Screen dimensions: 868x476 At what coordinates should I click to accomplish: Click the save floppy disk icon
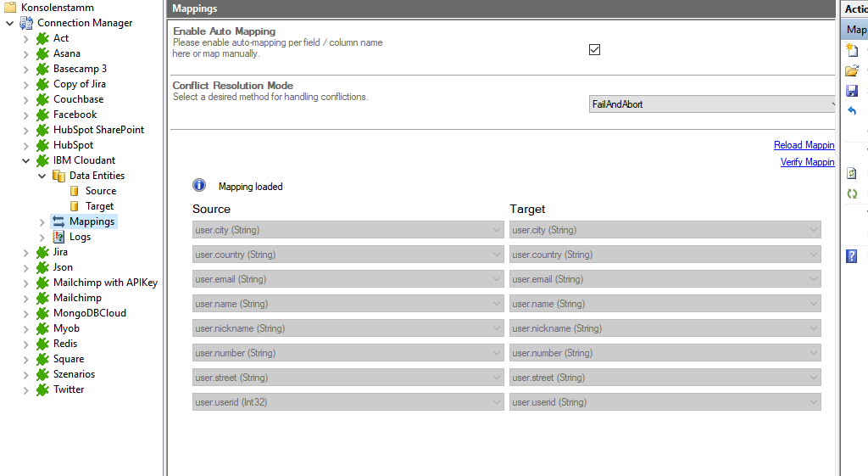(x=852, y=91)
